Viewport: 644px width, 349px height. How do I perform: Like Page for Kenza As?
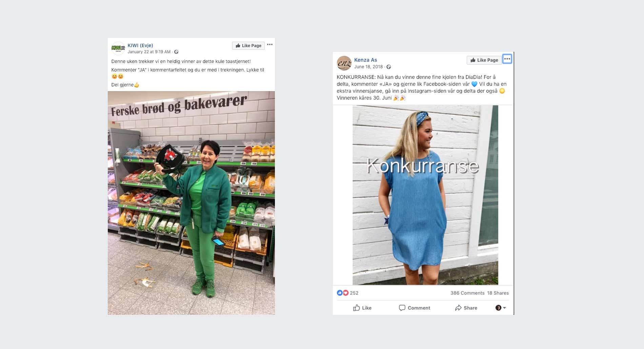(484, 60)
